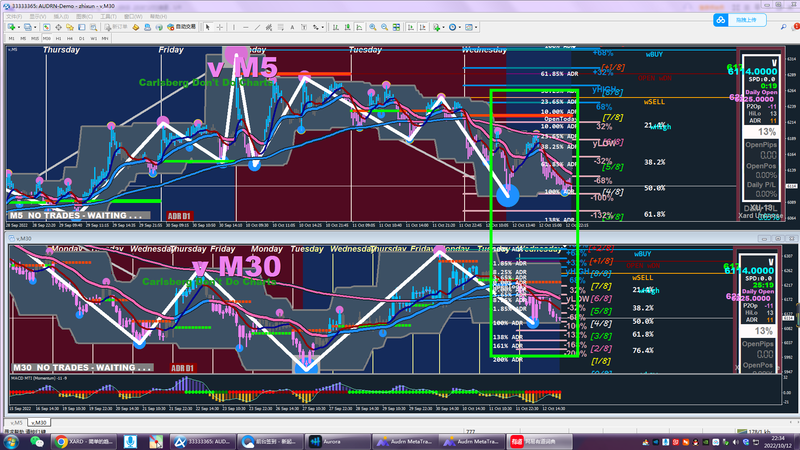Image resolution: width=800 pixels, height=450 pixels.
Task: Click the zoom in magnifier icon
Action: (372, 27)
